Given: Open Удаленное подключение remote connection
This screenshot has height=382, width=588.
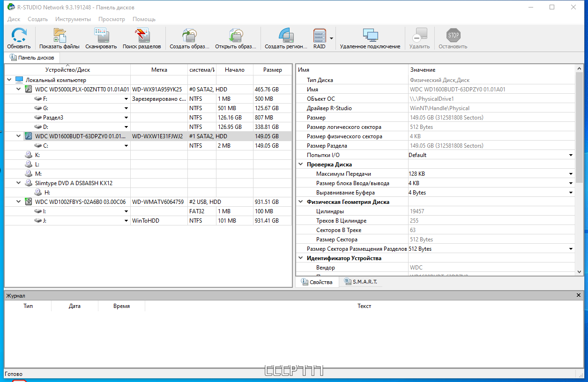Looking at the screenshot, I should click(x=370, y=36).
